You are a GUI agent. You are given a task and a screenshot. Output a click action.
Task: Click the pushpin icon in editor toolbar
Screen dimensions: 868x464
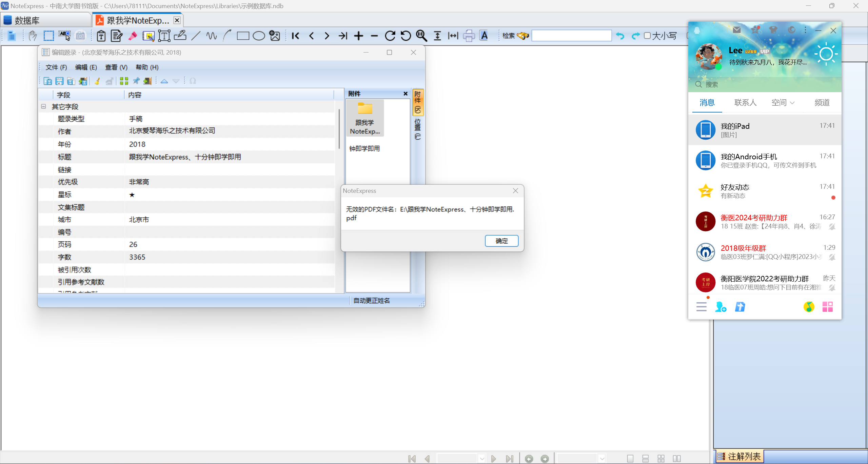pyautogui.click(x=136, y=81)
